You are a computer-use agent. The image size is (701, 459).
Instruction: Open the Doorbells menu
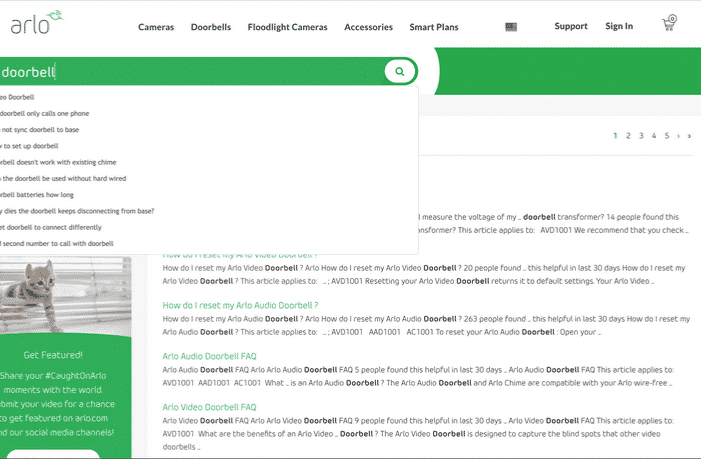[211, 27]
